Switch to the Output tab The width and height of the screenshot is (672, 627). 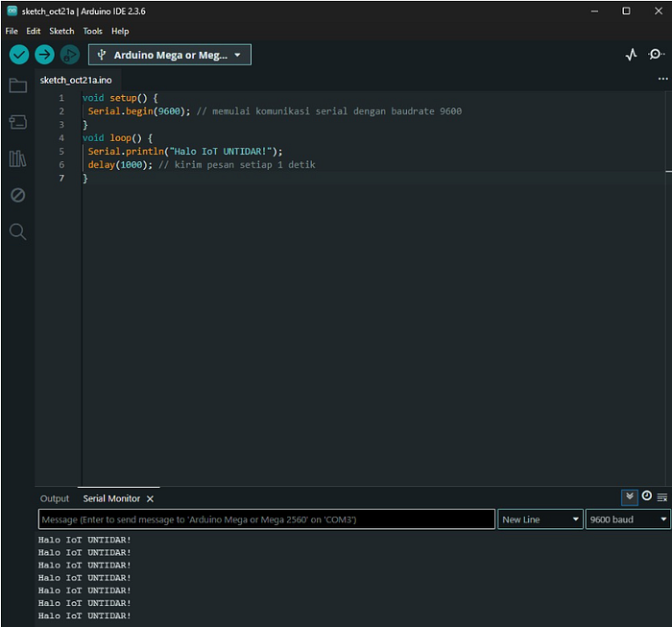(x=55, y=499)
